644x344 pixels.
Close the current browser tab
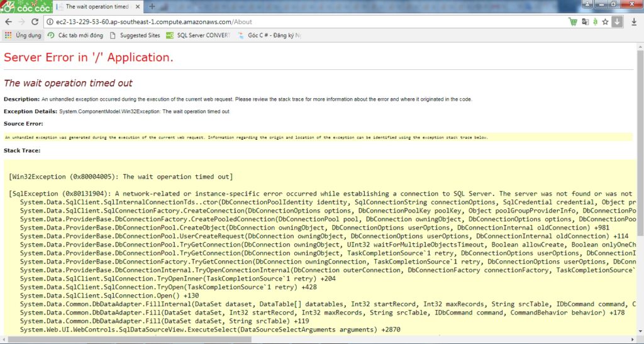[136, 6]
